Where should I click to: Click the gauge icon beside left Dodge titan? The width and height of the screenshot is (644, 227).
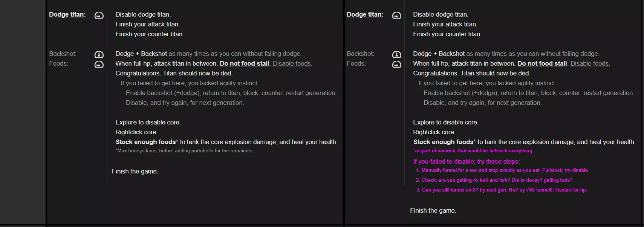coord(99,15)
